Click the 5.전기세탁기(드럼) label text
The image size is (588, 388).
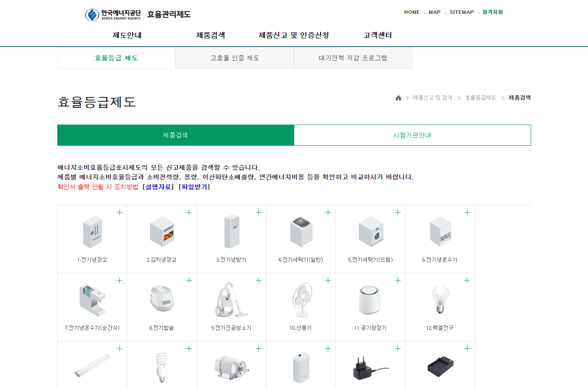pyautogui.click(x=370, y=260)
